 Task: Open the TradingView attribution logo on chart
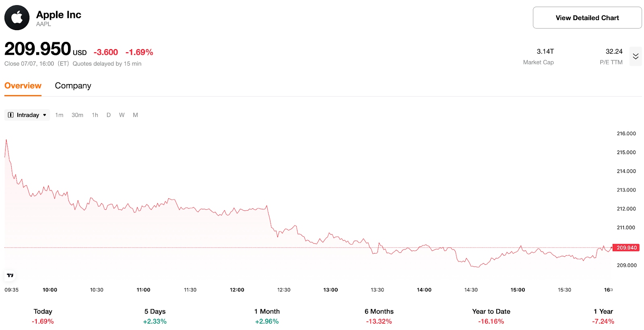pos(10,276)
